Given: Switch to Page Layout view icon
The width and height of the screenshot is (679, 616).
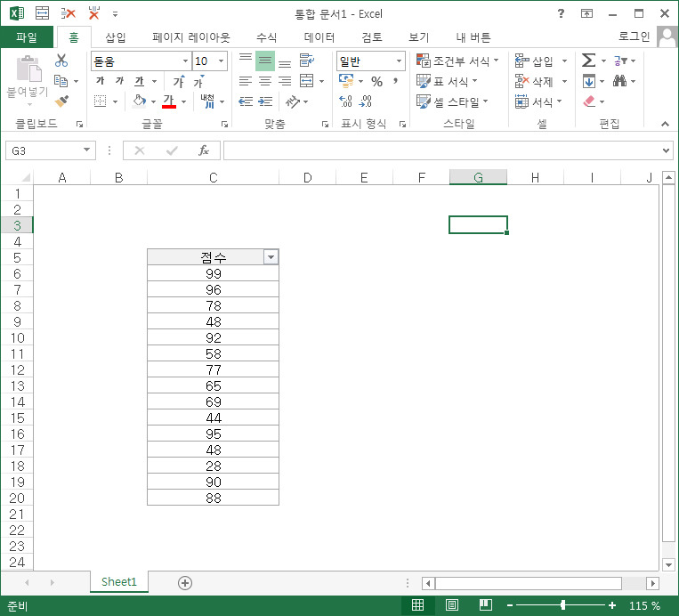Looking at the screenshot, I should (452, 604).
